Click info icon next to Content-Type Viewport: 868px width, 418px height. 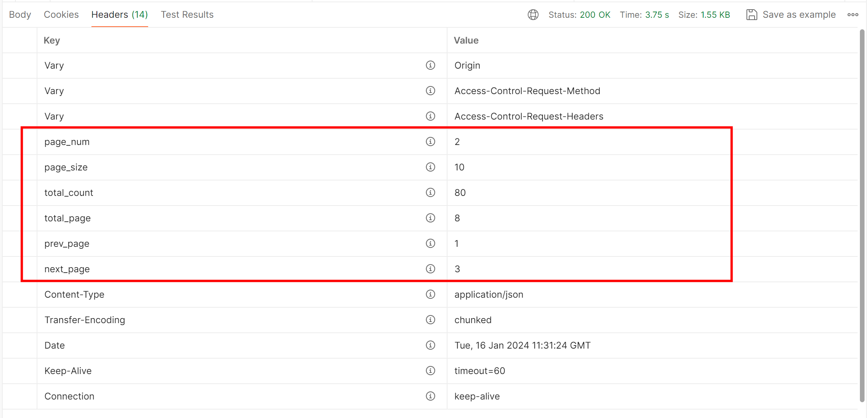pyautogui.click(x=431, y=294)
